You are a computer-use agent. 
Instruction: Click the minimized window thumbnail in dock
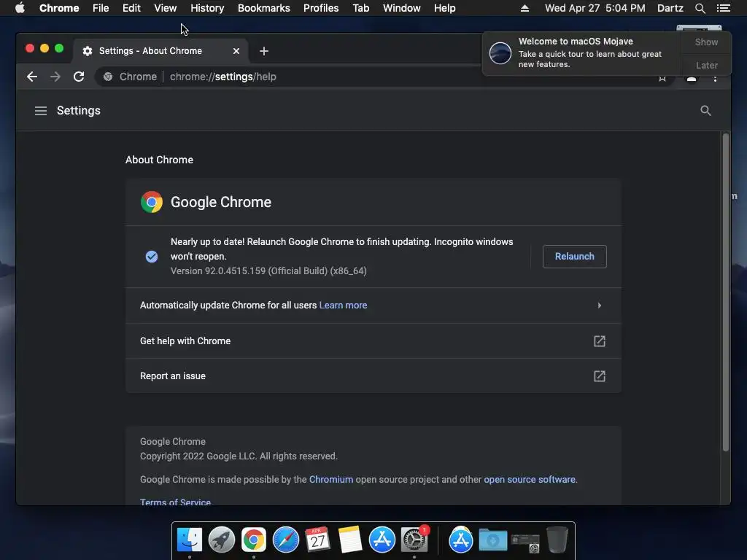[x=525, y=542]
